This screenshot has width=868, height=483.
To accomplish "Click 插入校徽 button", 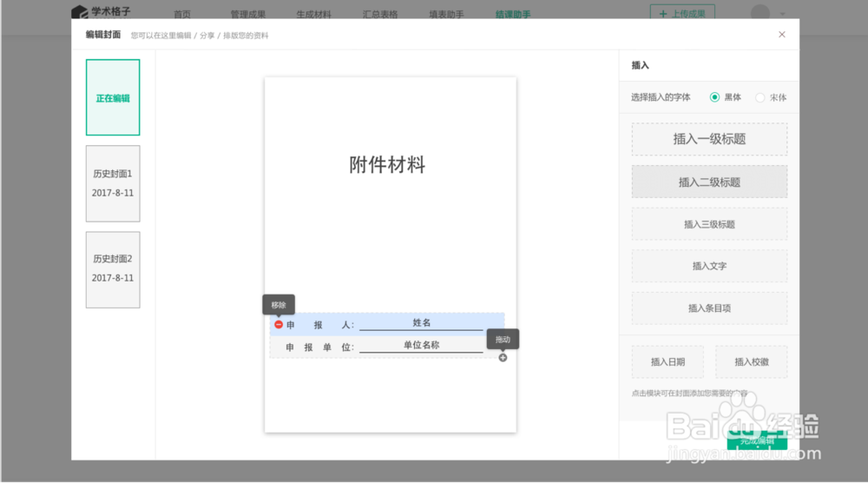I will click(751, 362).
